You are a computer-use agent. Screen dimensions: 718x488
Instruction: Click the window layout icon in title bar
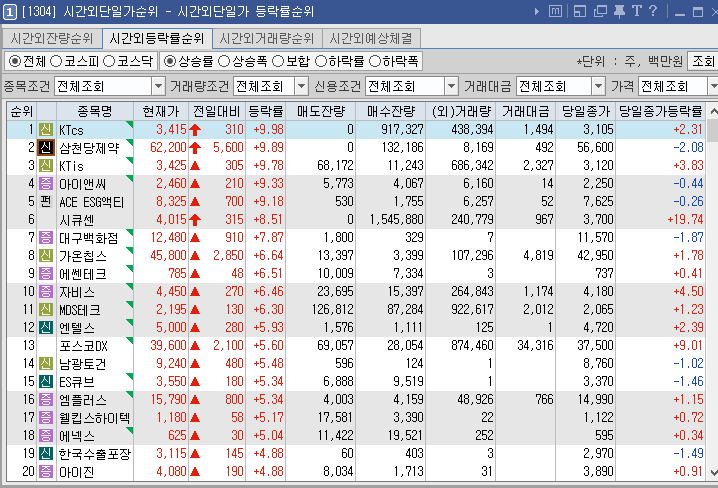point(580,11)
